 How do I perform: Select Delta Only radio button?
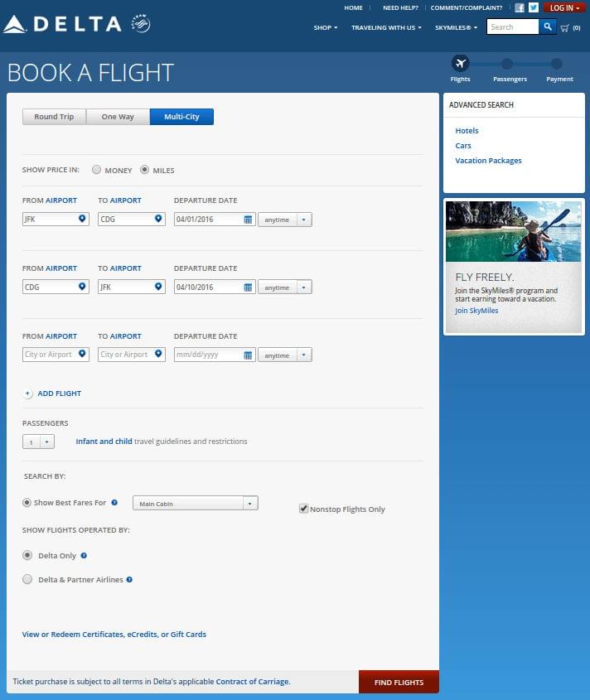pos(27,555)
